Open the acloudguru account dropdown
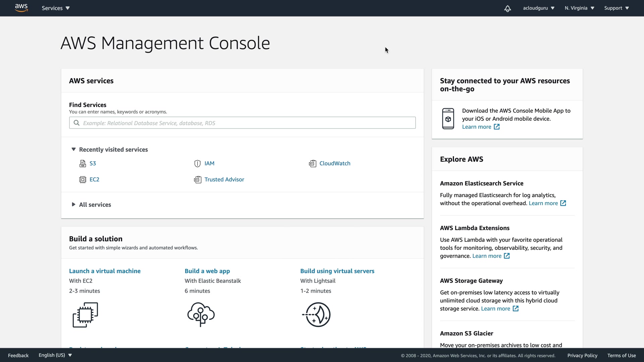Viewport: 644px width, 362px height. 538,8
